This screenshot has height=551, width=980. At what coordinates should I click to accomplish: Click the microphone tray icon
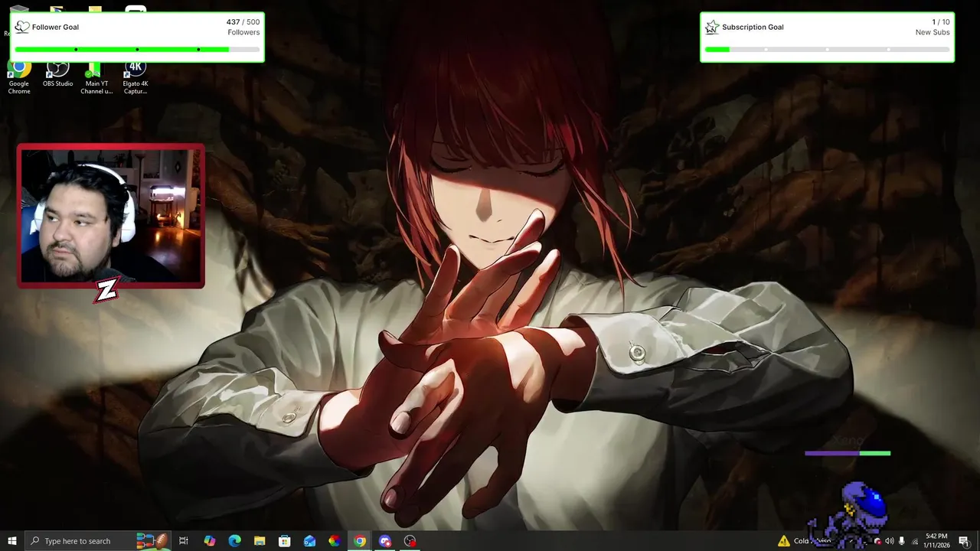[x=902, y=541]
